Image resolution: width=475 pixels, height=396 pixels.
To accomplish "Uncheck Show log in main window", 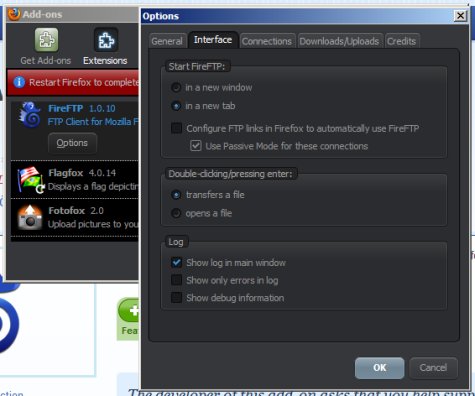I will pyautogui.click(x=176, y=263).
